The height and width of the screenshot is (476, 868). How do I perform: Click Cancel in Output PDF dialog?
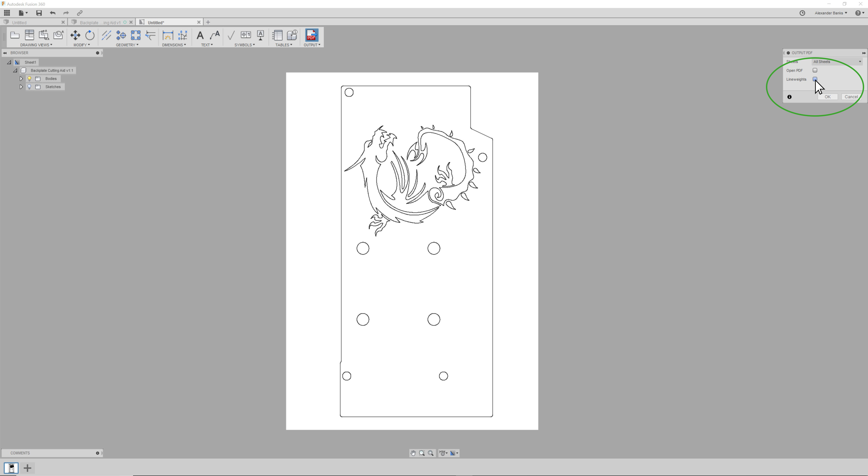(851, 97)
